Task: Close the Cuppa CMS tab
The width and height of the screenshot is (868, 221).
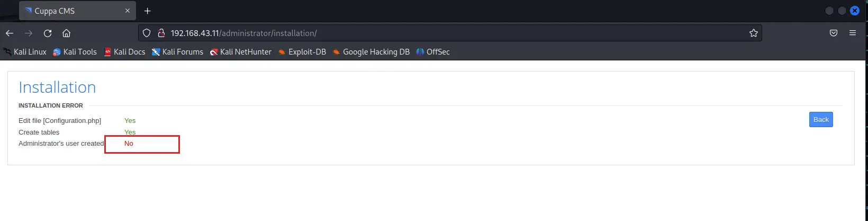Action: click(x=127, y=11)
